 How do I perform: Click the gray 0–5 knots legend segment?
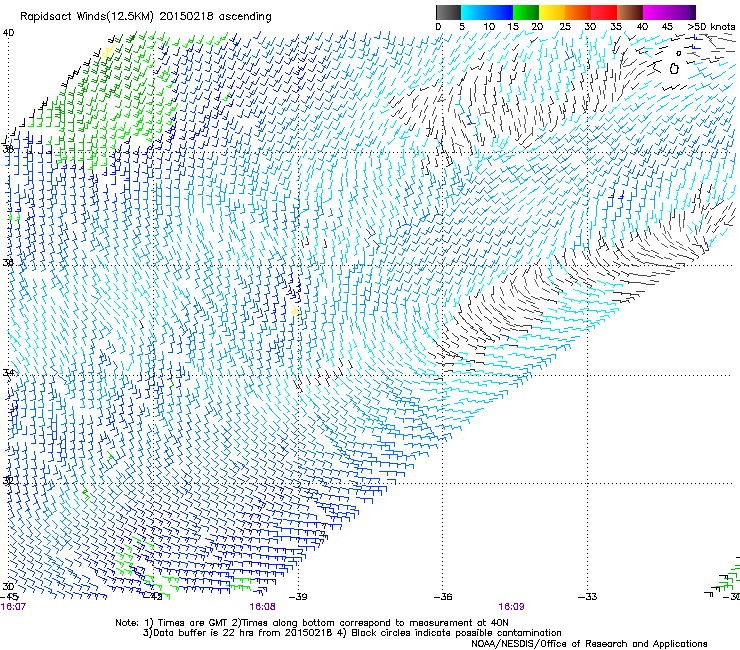448,12
